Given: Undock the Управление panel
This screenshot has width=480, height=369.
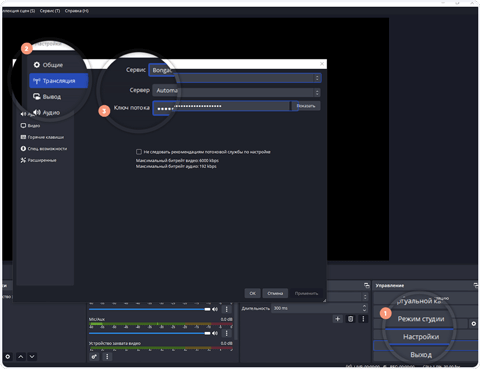Looking at the screenshot, I should tap(476, 285).
